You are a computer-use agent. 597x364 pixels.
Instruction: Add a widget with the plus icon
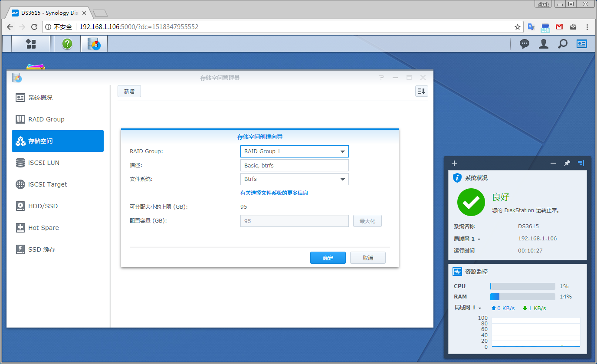click(x=454, y=163)
